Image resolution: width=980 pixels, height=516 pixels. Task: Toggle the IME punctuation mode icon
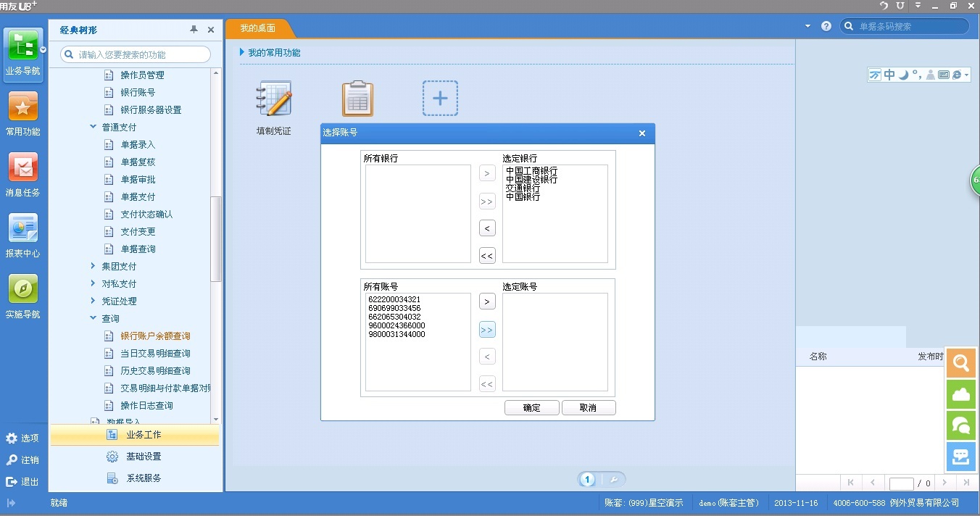917,75
